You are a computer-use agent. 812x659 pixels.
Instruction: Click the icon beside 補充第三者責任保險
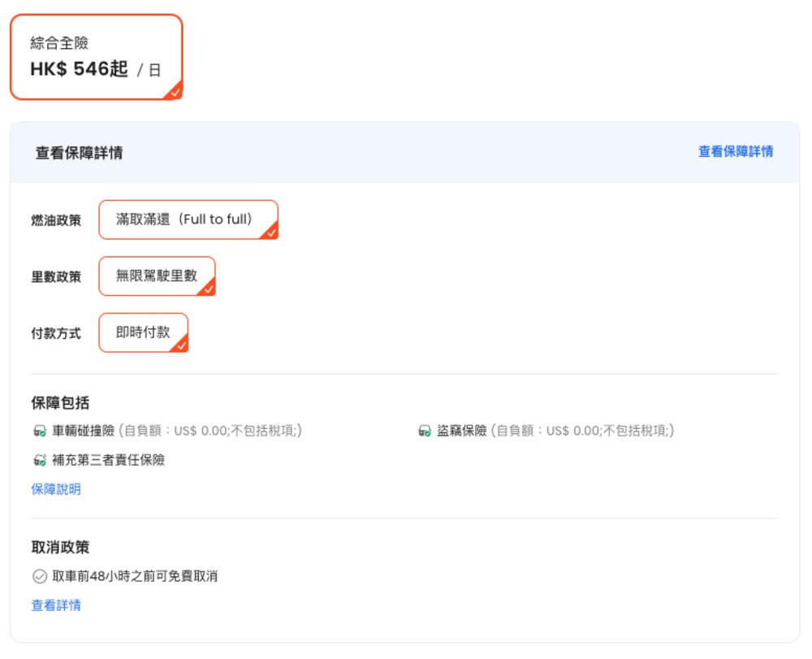click(x=39, y=460)
